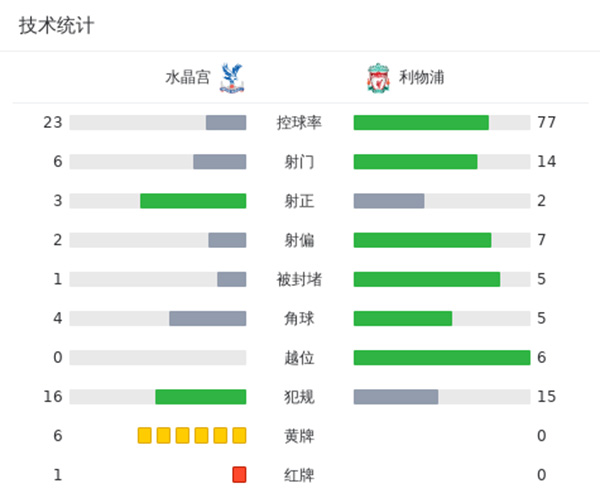Image resolution: width=600 pixels, height=498 pixels.
Task: Click Liverpool's green 射偏 bar
Action: tap(422, 240)
